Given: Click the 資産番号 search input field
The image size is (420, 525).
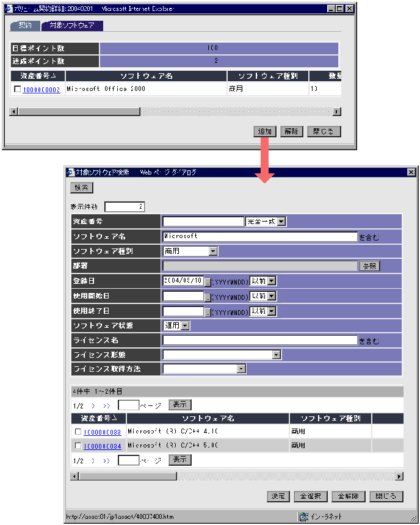Looking at the screenshot, I should tap(203, 222).
